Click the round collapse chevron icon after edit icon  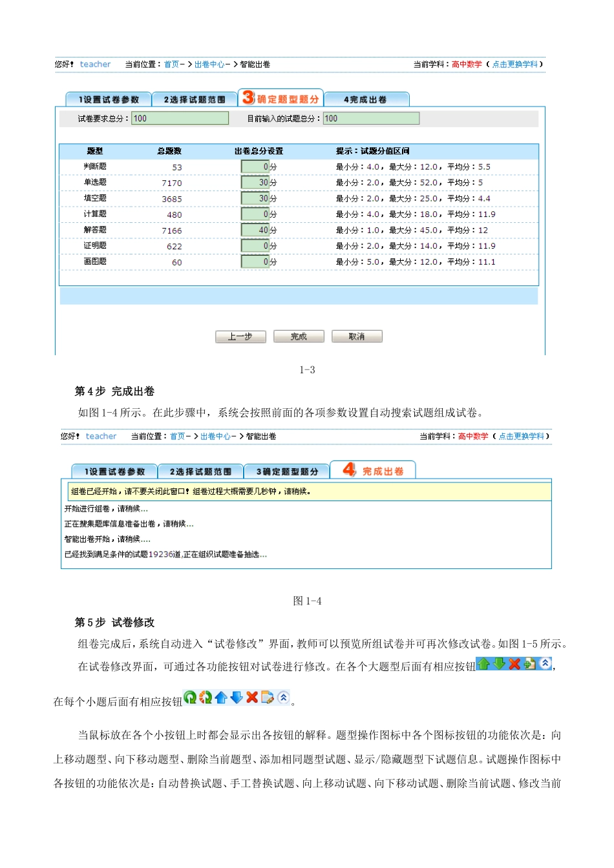tap(283, 697)
